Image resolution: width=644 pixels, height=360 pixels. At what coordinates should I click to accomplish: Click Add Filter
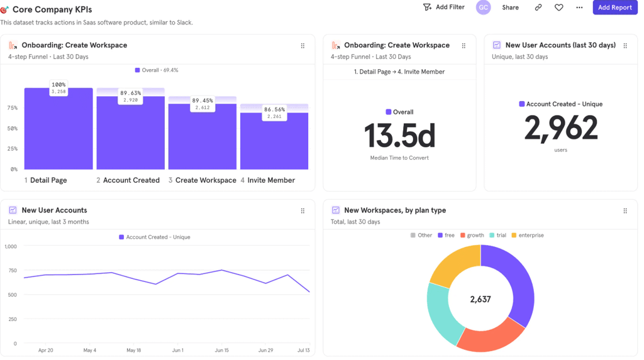point(443,7)
